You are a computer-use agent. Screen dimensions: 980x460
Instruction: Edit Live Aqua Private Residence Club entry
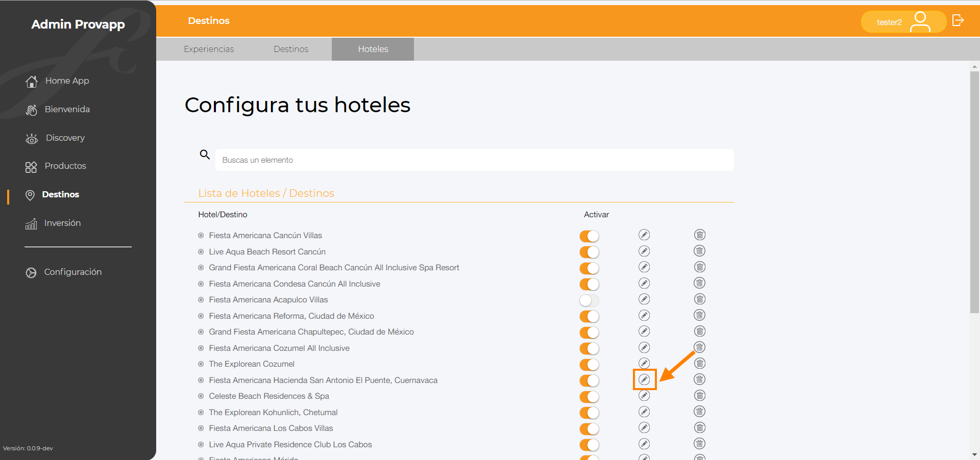(x=644, y=444)
